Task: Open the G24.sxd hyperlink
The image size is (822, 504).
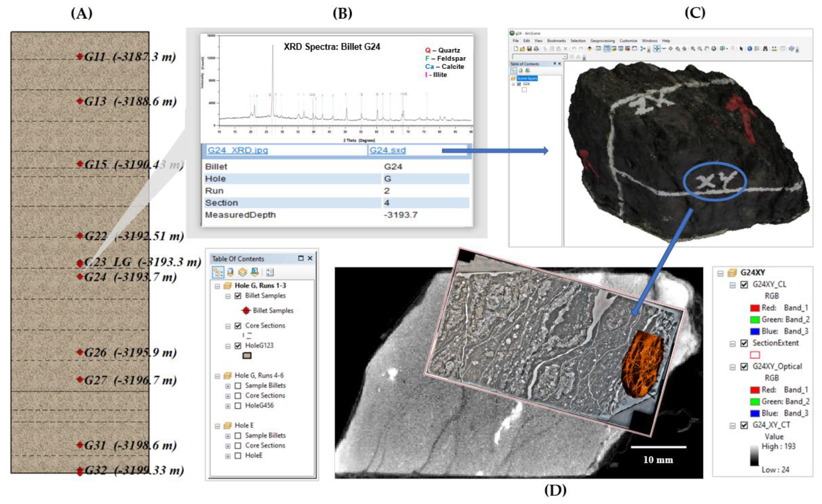Action: [x=387, y=150]
